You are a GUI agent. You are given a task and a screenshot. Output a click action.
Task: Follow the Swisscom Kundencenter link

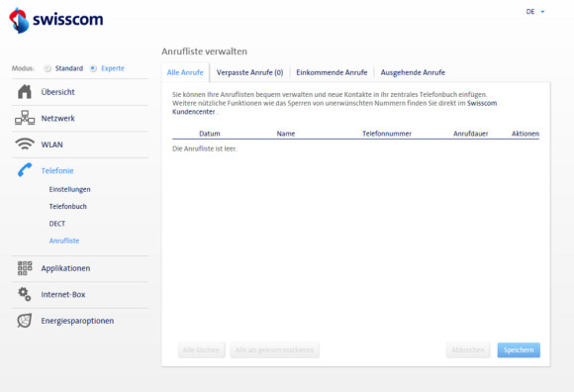(x=335, y=108)
